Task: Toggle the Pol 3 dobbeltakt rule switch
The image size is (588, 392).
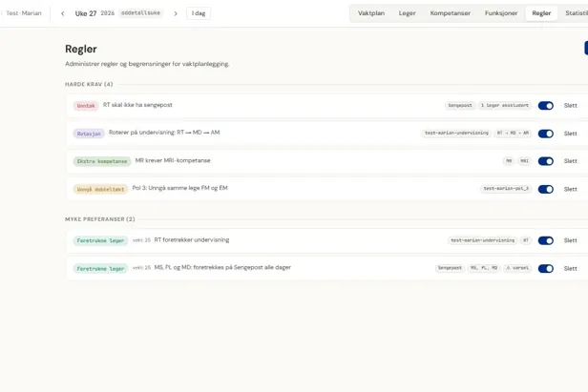Action: [546, 189]
